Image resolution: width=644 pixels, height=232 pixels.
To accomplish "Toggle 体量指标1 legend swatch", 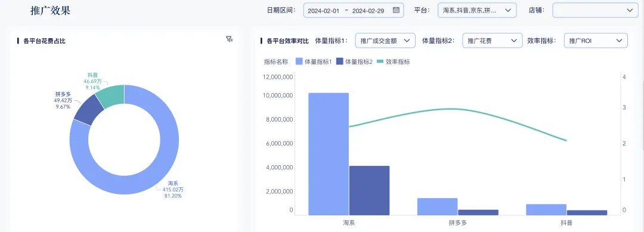I will 299,61.
